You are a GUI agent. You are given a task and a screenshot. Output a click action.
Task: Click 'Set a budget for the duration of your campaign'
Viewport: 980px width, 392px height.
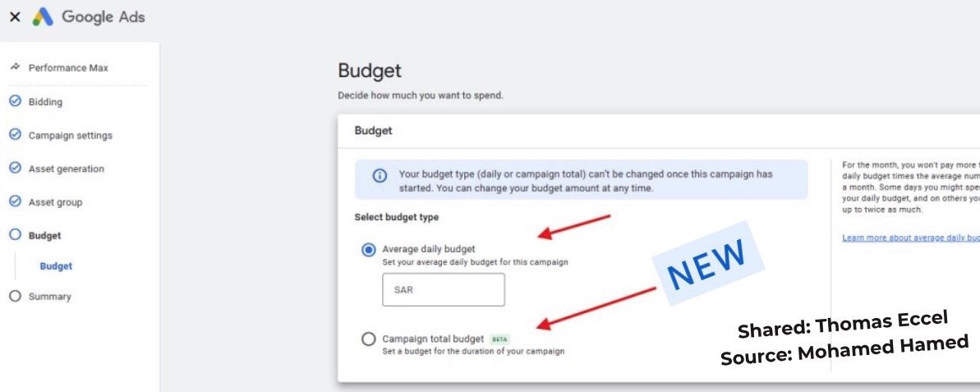[x=473, y=352]
